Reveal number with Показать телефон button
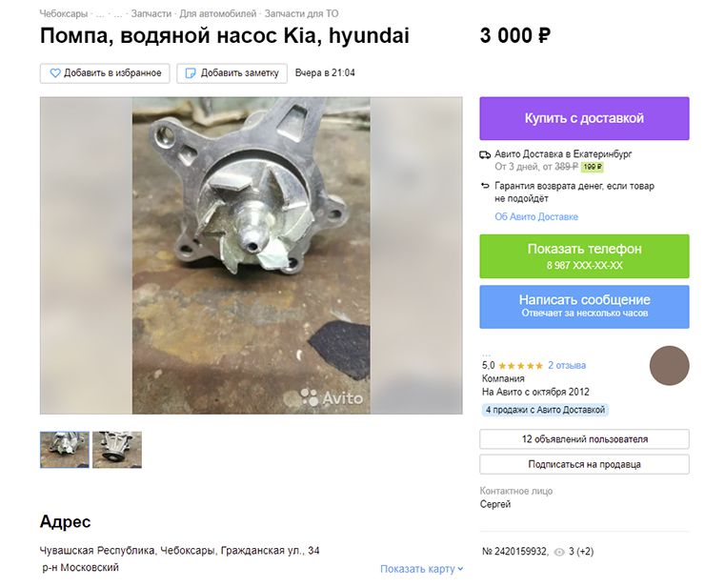Image resolution: width=705 pixels, height=588 pixels. (x=584, y=256)
